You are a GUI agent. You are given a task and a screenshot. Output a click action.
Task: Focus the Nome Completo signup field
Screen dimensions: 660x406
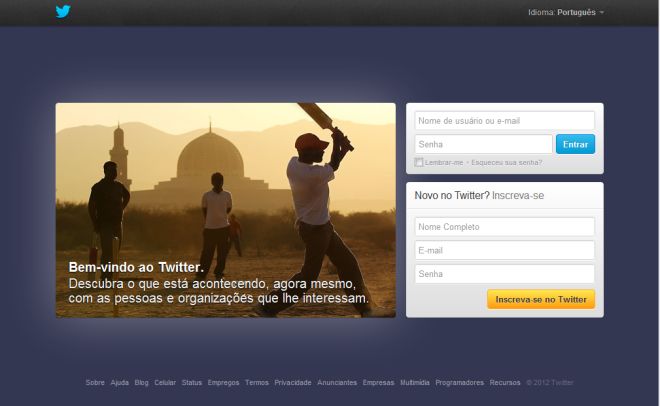tap(504, 227)
